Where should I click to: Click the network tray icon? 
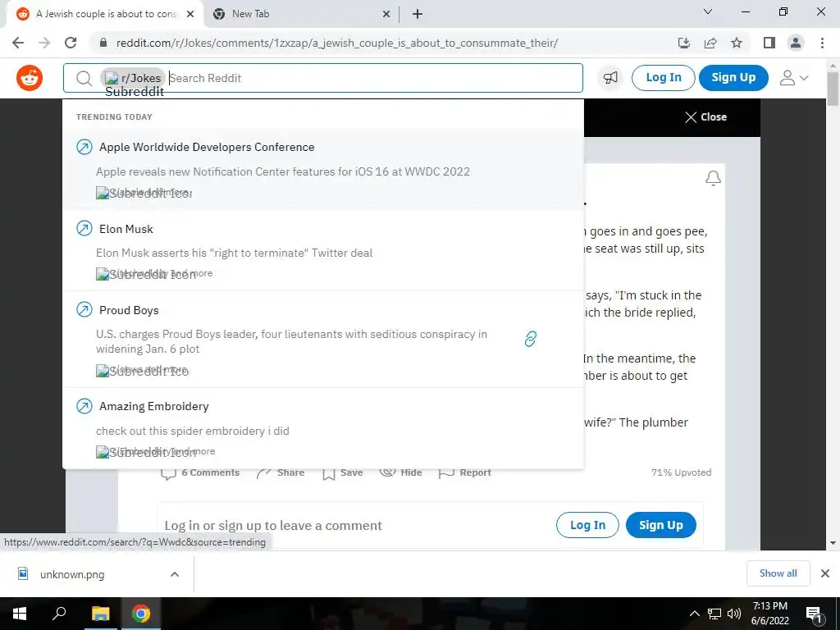(714, 614)
